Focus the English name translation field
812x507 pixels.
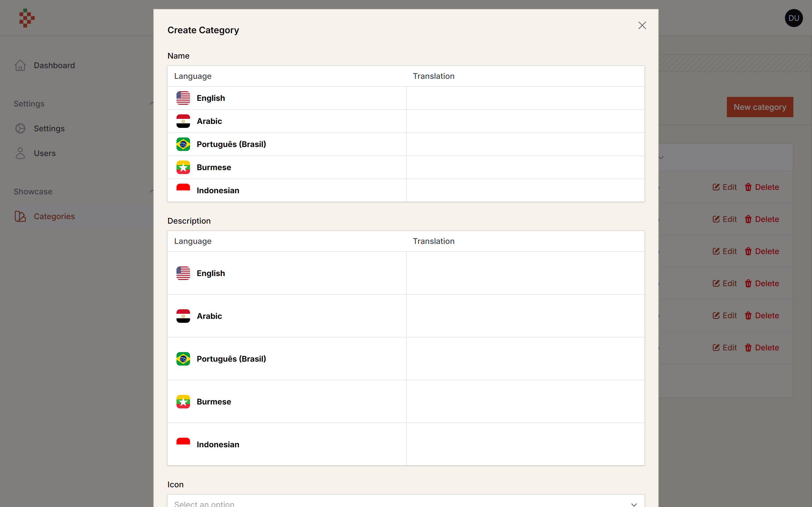tap(525, 98)
